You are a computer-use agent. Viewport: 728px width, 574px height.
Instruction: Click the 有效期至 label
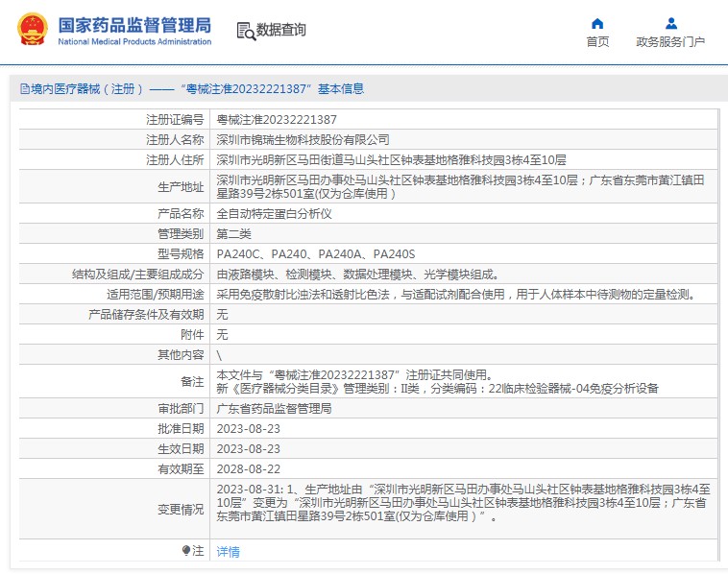click(x=181, y=469)
